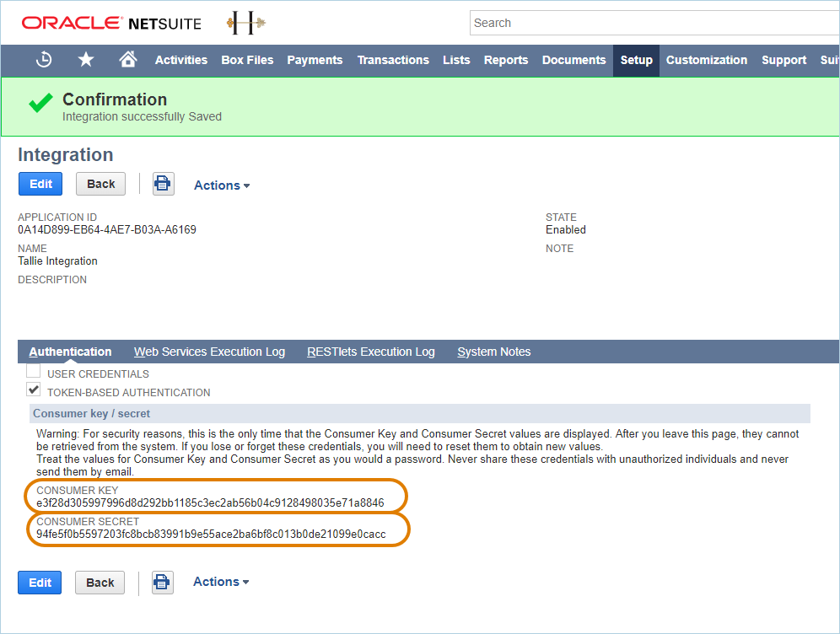
Task: Click the top Edit button
Action: click(40, 184)
